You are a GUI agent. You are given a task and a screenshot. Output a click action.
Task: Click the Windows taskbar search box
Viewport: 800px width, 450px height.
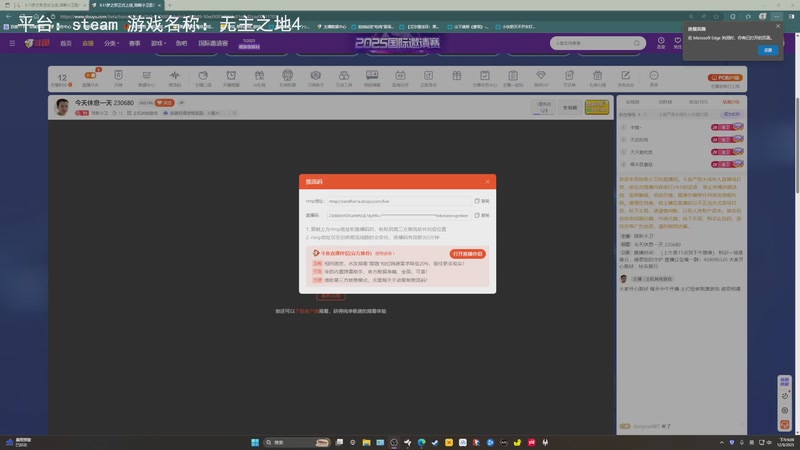297,442
